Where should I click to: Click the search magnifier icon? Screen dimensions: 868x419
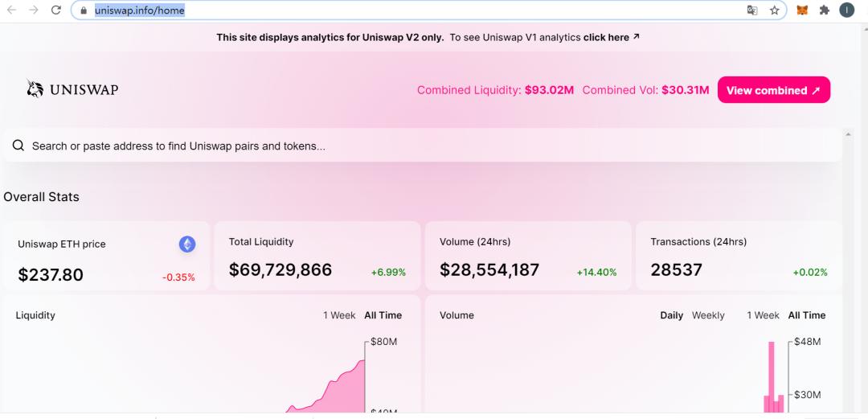click(x=18, y=146)
